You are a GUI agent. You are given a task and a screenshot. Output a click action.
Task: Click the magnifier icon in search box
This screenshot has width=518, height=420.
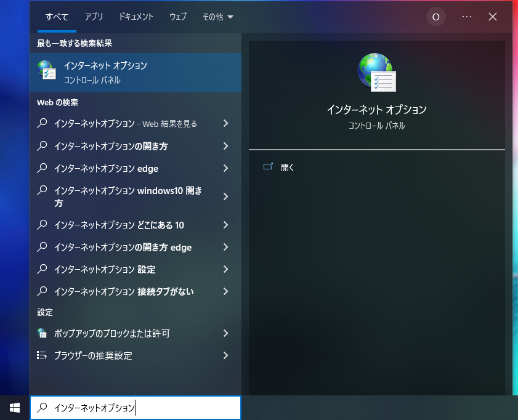[x=42, y=408]
